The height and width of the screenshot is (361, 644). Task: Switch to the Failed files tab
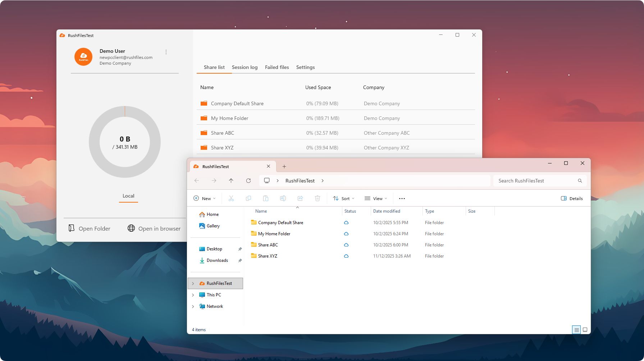(x=277, y=67)
